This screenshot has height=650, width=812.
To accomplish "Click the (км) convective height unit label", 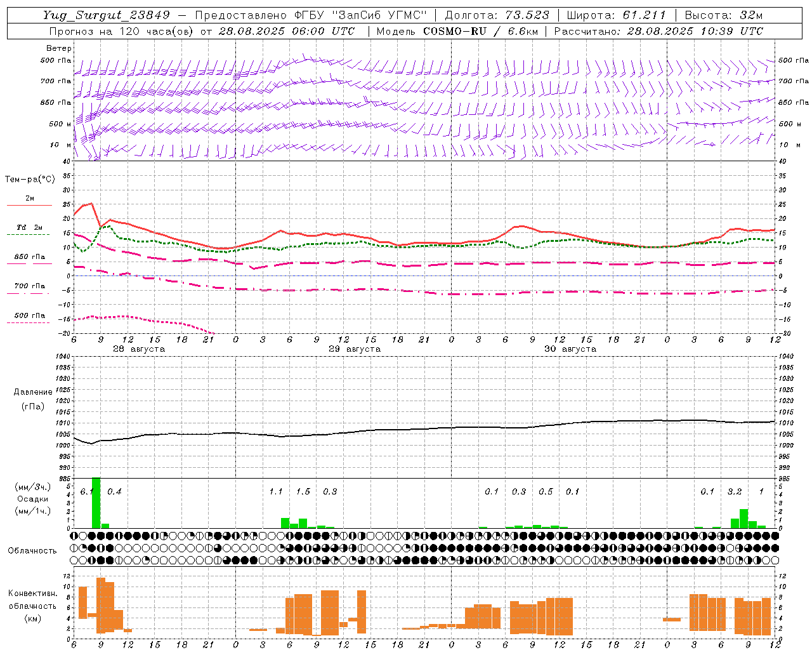I will pos(33,618).
